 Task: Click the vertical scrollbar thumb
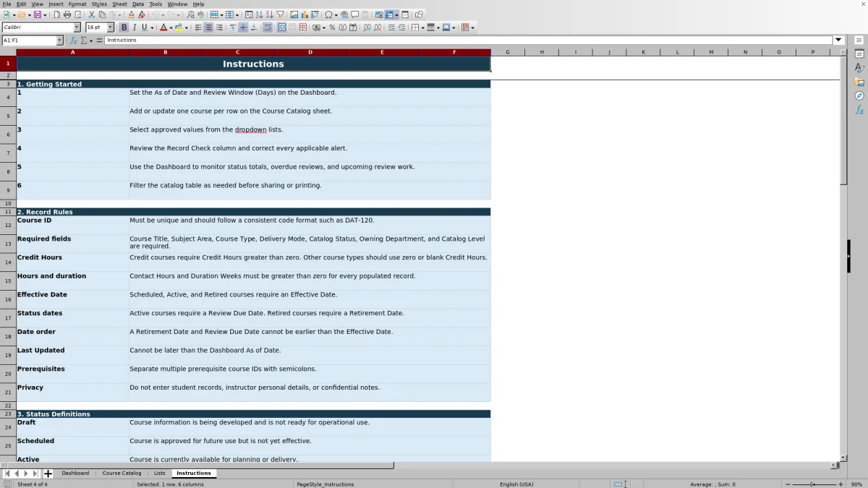tap(843, 120)
